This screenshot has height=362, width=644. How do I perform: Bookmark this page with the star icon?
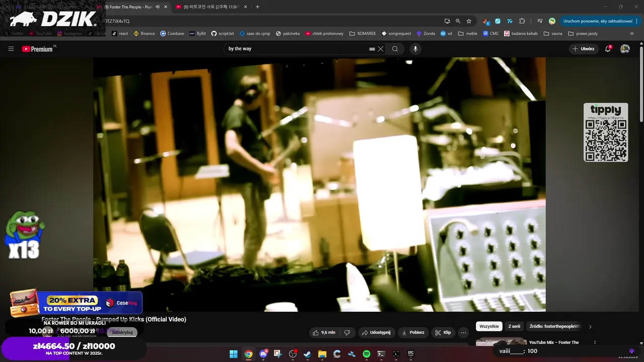coord(469,21)
